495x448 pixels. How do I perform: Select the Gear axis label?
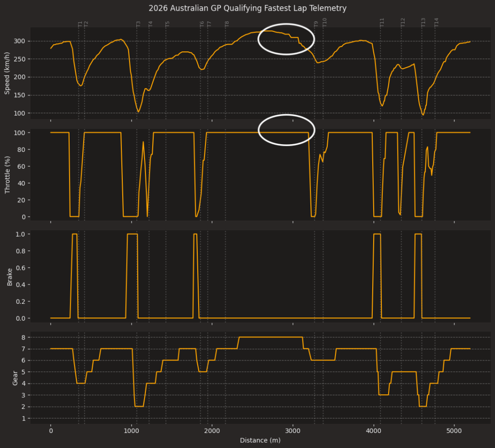pos(15,377)
